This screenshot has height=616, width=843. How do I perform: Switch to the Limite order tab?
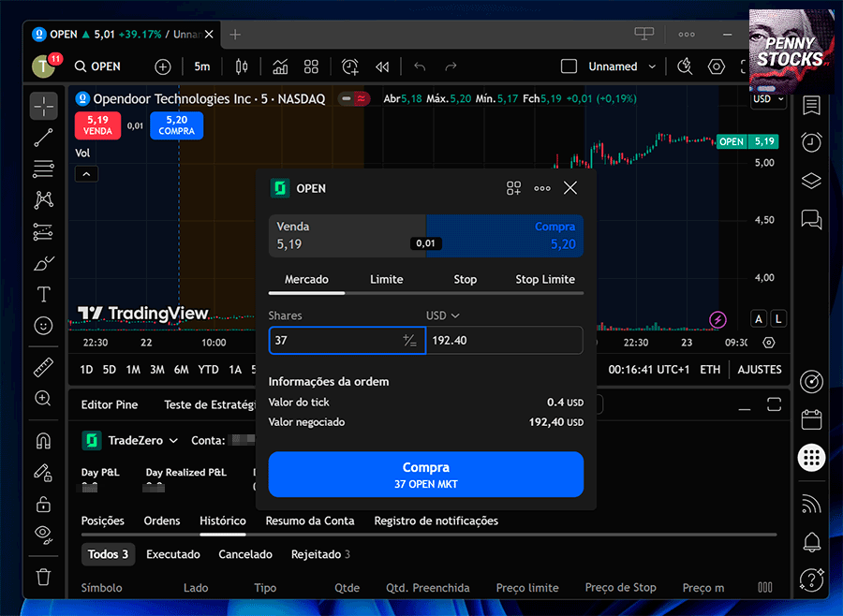point(387,280)
